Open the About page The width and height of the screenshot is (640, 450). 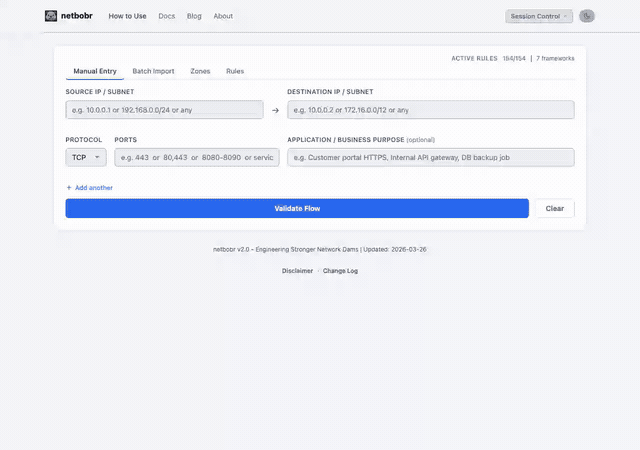[x=223, y=16]
